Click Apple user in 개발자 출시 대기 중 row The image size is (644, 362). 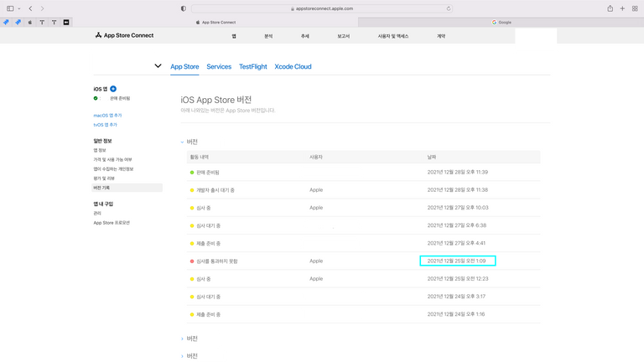tap(316, 190)
